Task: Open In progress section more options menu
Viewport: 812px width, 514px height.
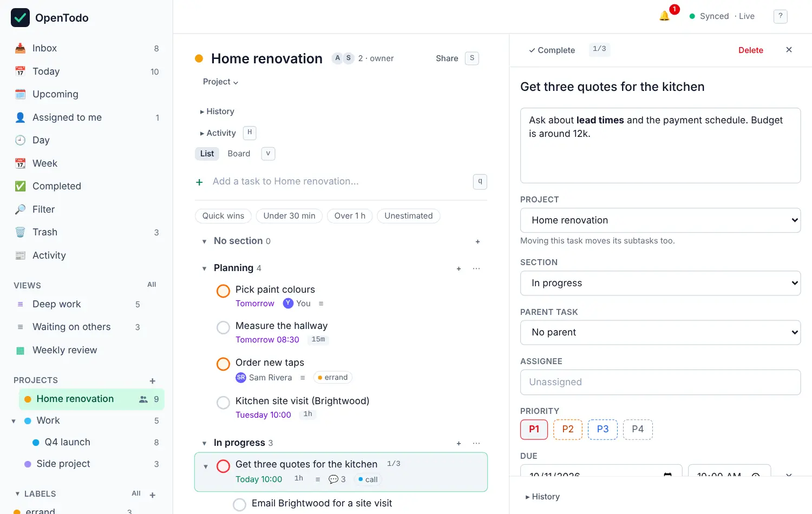Action: (x=476, y=443)
